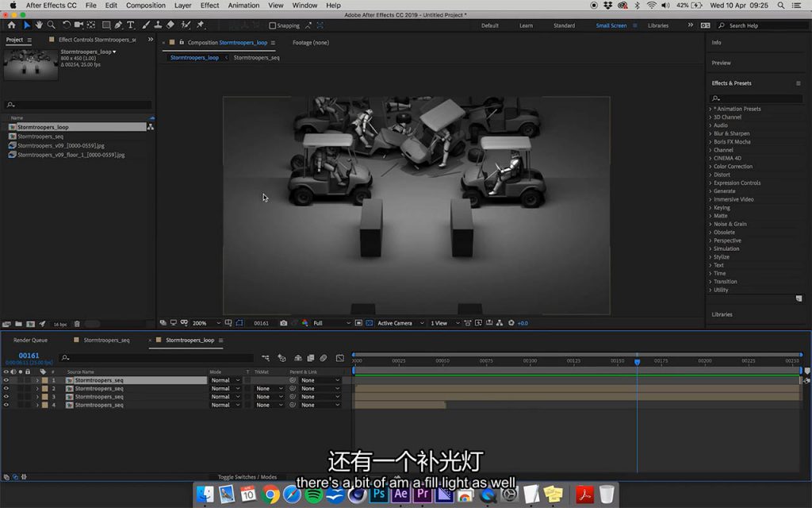
Task: Select the Zoom magnifier tool
Action: [x=51, y=25]
